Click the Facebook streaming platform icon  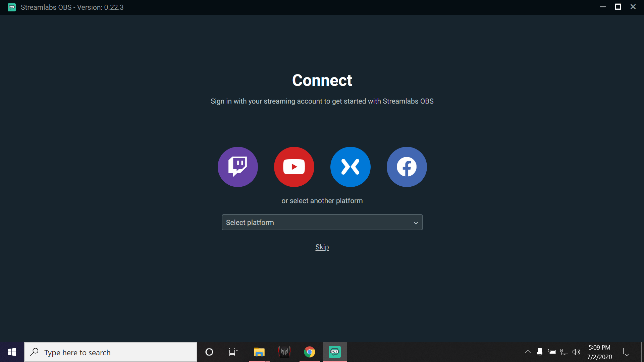pos(407,167)
